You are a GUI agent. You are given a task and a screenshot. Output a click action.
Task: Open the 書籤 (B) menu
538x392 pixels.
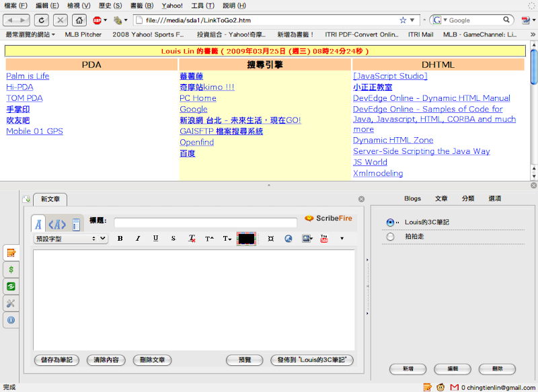(142, 5)
